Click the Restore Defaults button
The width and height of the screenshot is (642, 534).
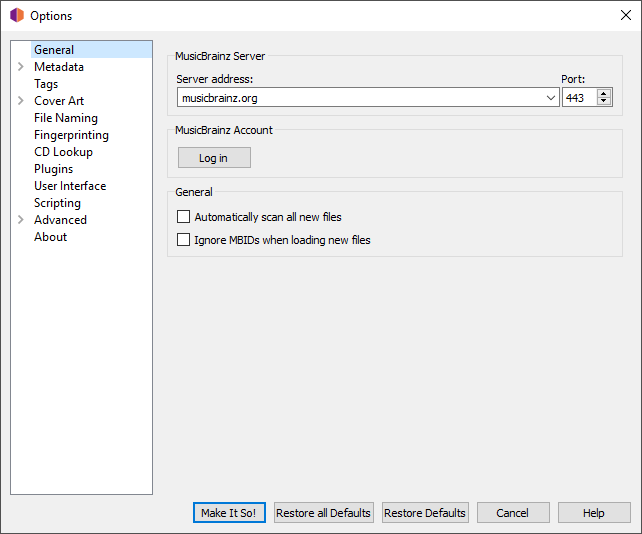[425, 512]
